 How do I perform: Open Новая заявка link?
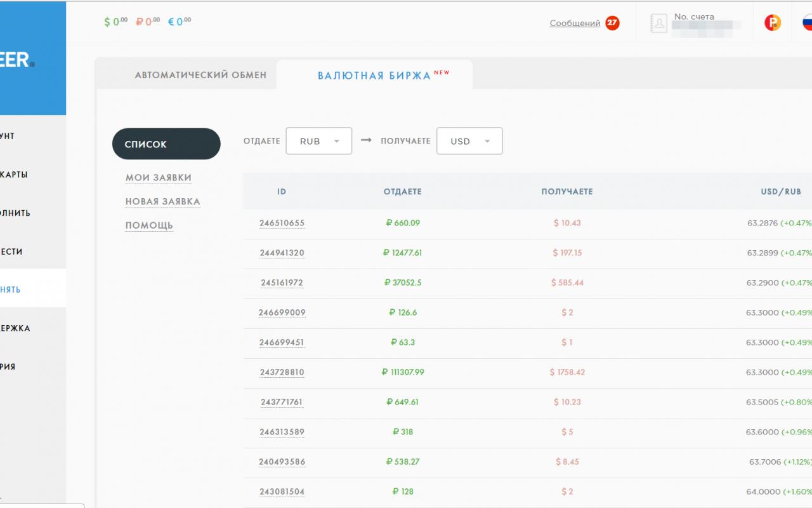tap(162, 201)
